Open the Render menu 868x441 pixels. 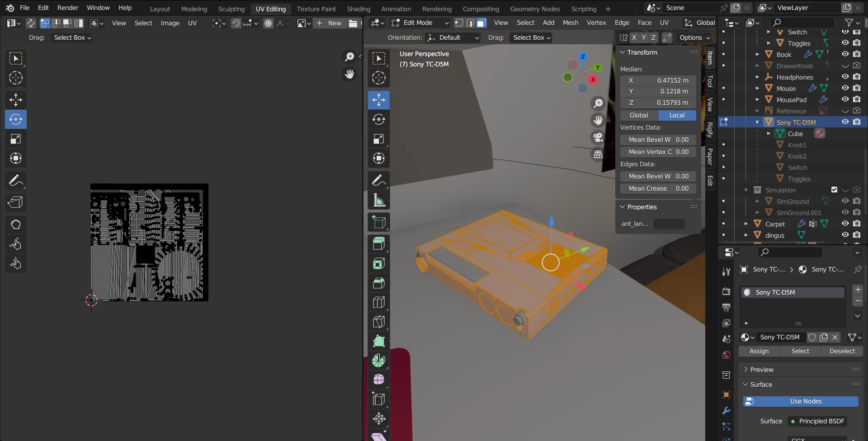[68, 8]
